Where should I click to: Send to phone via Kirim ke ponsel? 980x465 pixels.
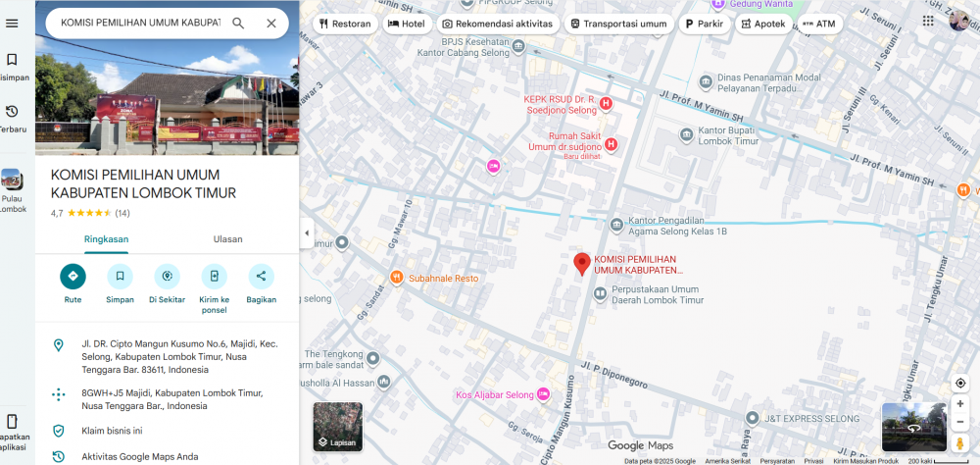(214, 277)
